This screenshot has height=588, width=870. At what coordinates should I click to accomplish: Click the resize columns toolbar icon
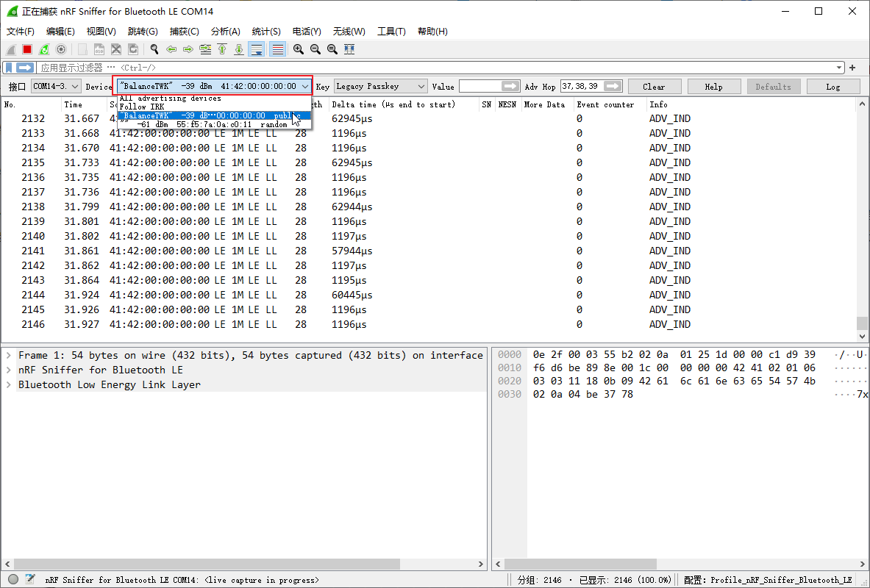tap(349, 49)
